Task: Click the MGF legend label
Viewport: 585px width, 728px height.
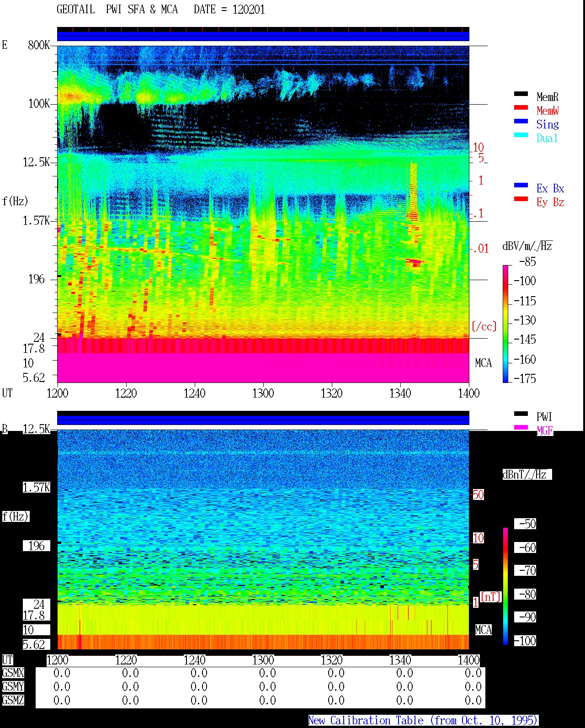Action: [x=545, y=430]
